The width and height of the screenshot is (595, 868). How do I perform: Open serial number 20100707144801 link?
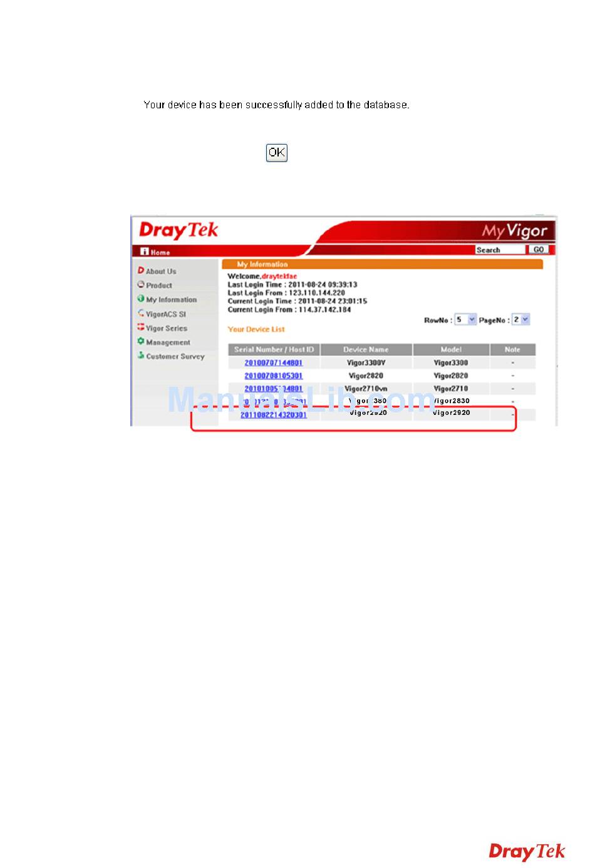[273, 363]
